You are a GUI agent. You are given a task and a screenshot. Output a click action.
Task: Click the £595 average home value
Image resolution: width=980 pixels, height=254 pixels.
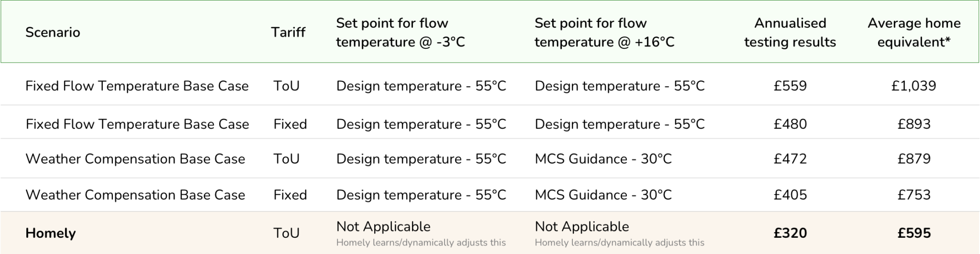pos(914,233)
